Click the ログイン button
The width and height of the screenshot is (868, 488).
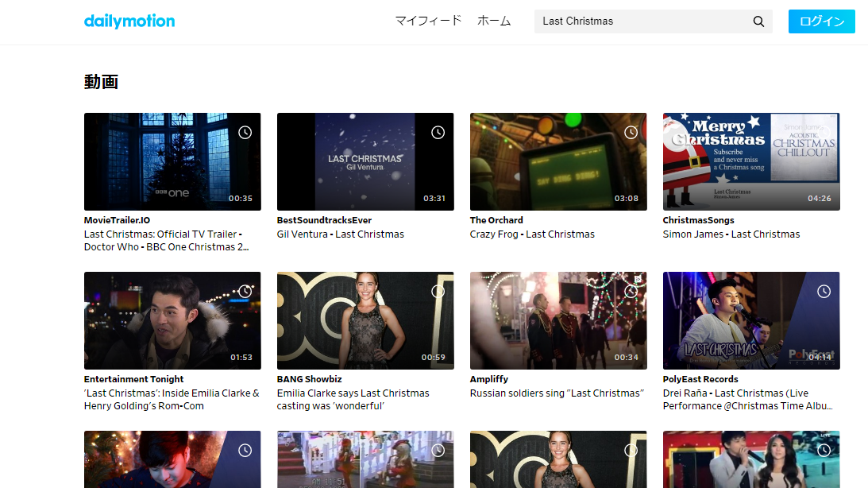tap(821, 21)
